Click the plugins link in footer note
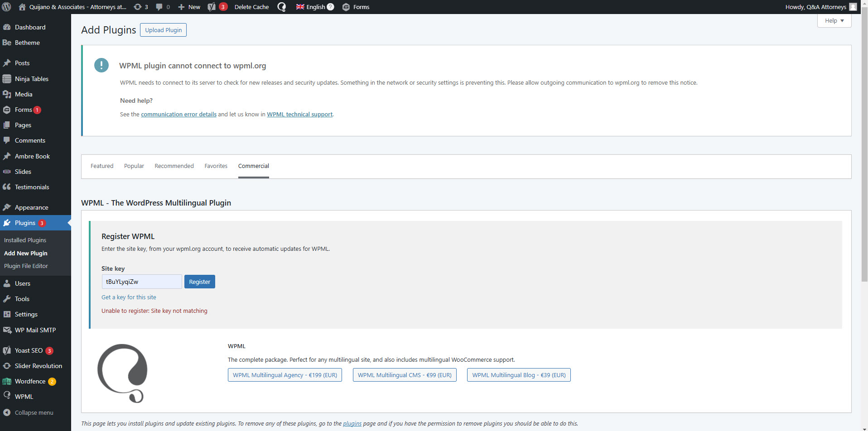Image resolution: width=868 pixels, height=431 pixels. click(x=352, y=423)
